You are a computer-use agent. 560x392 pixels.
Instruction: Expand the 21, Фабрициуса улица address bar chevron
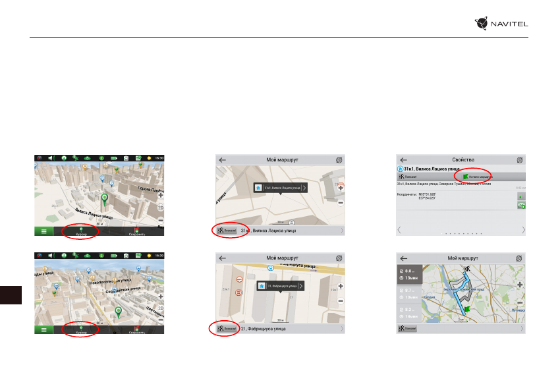tap(341, 327)
